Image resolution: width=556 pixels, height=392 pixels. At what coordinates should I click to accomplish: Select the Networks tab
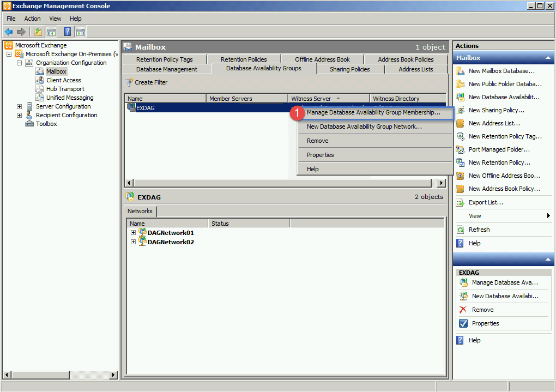click(x=140, y=211)
